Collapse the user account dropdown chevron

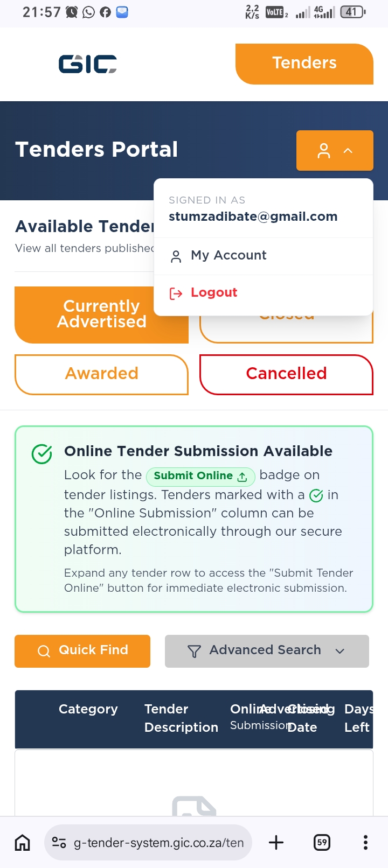pyautogui.click(x=348, y=151)
